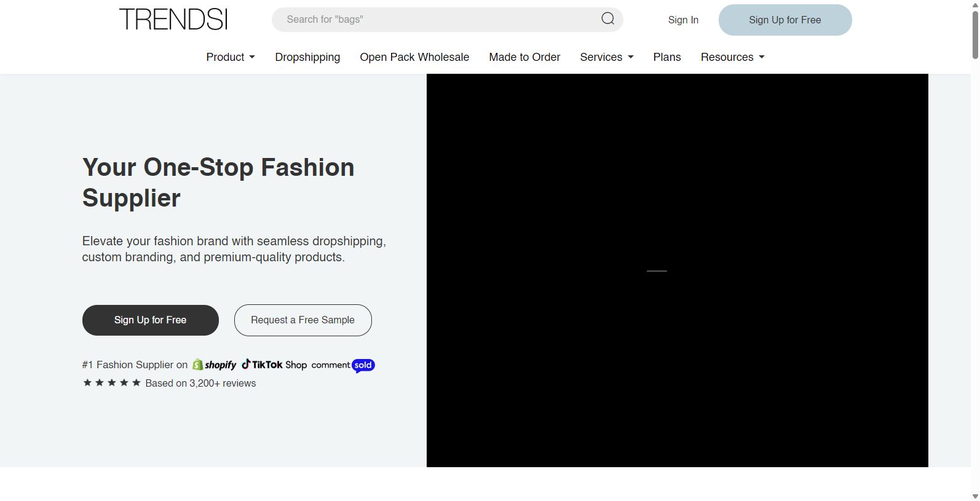Open the Dropshipping page
This screenshot has width=980, height=501.
[x=307, y=57]
